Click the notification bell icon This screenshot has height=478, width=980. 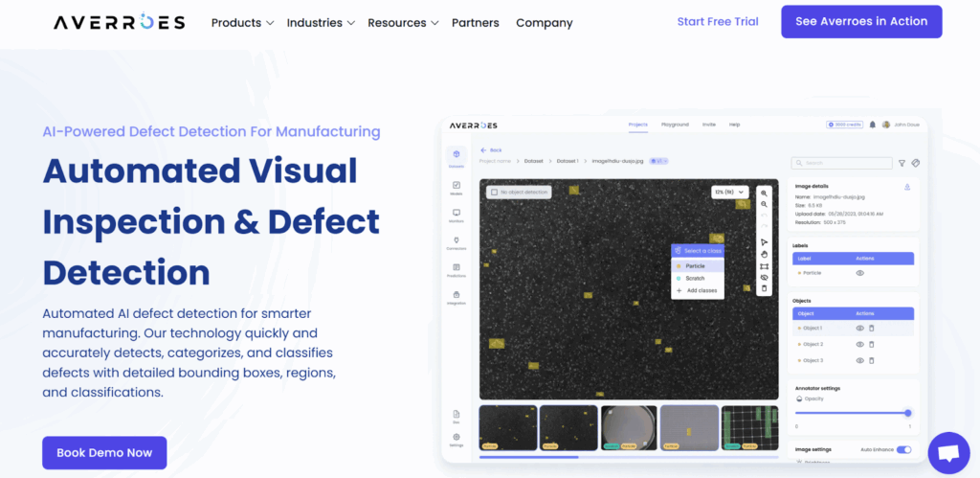(873, 125)
